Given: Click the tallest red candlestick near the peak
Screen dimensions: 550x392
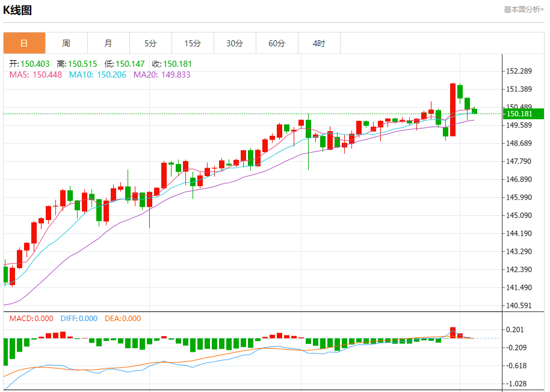Looking at the screenshot, I should pyautogui.click(x=453, y=109).
